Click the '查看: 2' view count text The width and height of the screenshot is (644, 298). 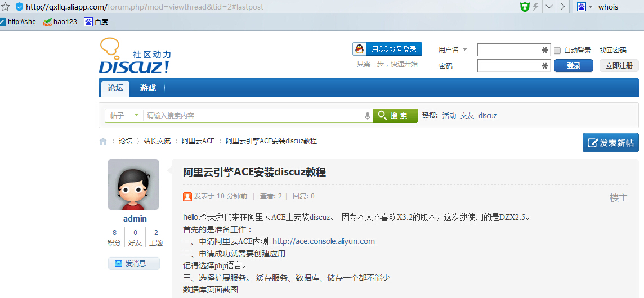coord(271,196)
